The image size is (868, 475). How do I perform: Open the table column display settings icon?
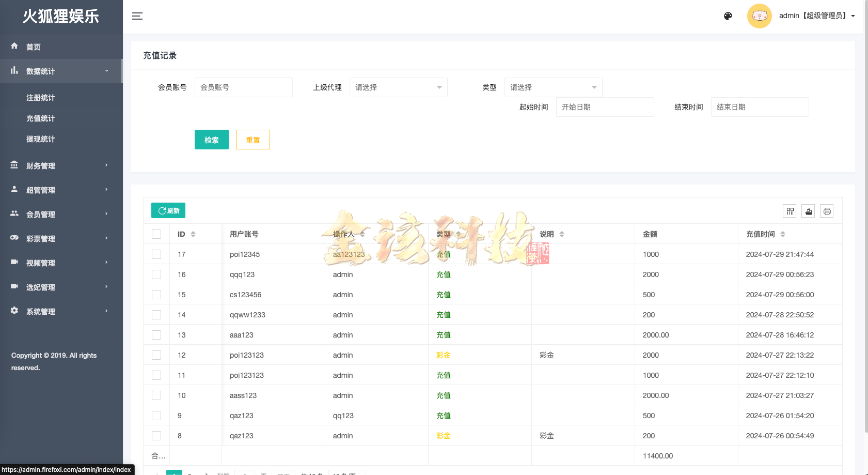pos(789,211)
